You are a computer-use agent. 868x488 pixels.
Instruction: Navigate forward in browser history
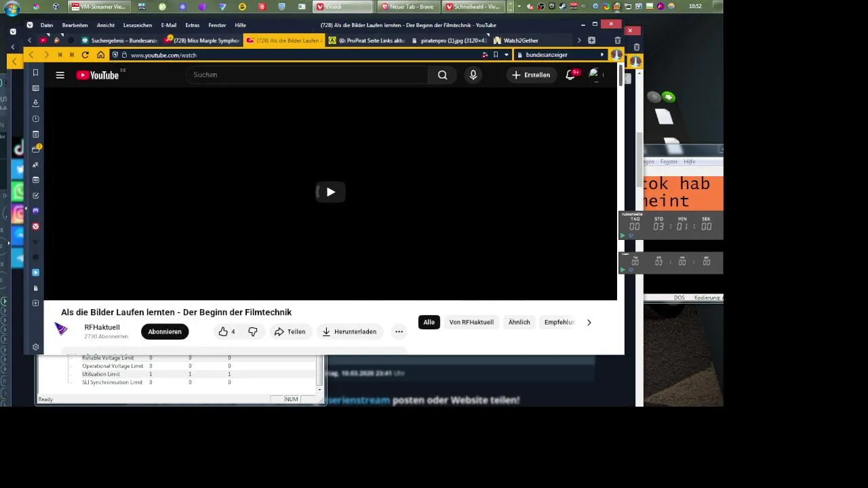click(45, 55)
